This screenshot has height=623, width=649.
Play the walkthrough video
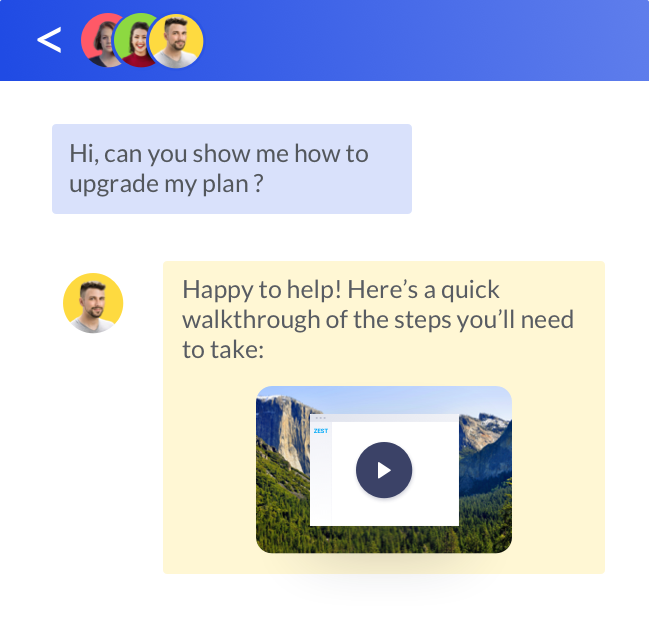pos(384,470)
